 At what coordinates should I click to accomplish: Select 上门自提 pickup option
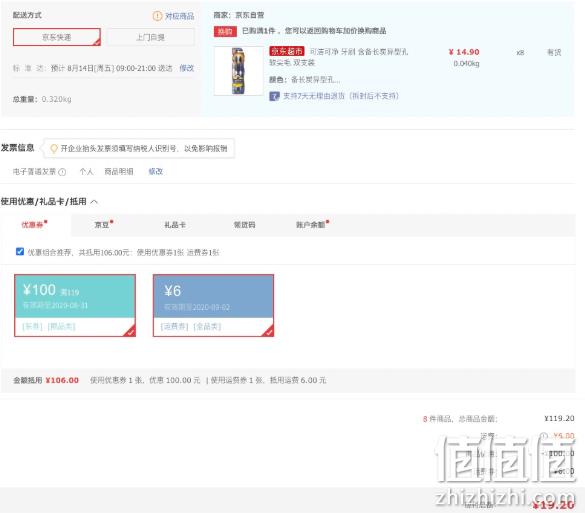pyautogui.click(x=150, y=37)
